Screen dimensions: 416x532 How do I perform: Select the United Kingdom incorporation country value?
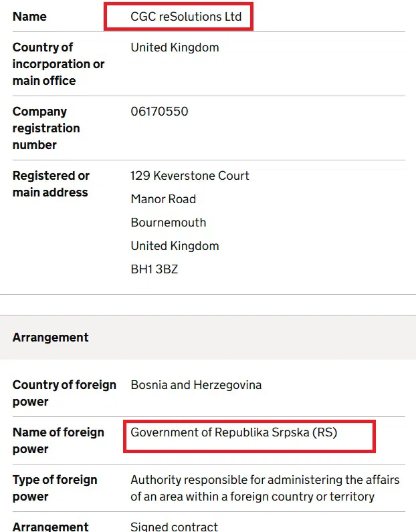click(x=175, y=47)
